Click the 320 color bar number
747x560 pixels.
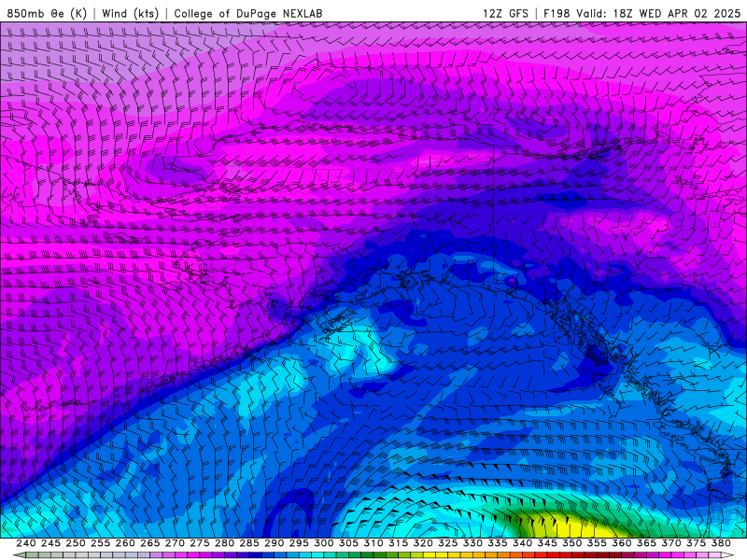[423, 543]
